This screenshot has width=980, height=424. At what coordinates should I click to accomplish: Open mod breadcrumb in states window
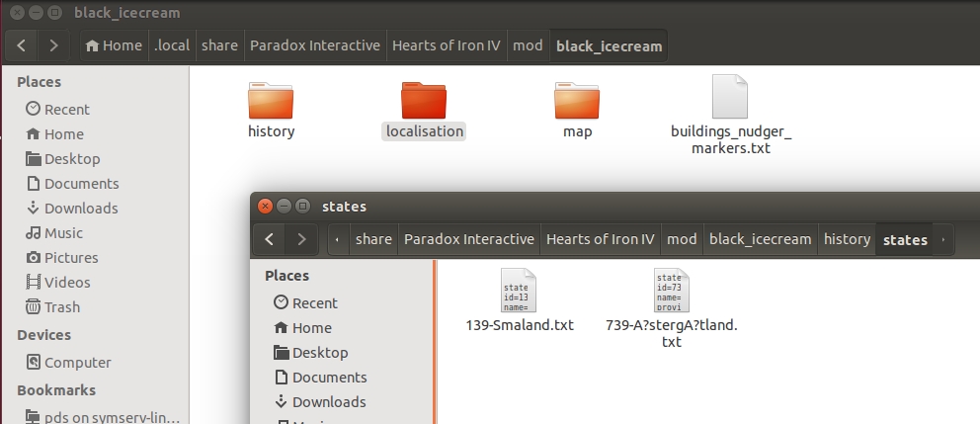point(682,239)
